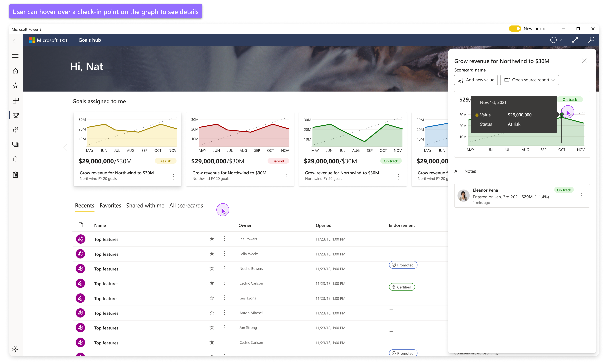The image size is (608, 364).
Task: Open the hamburger navigation menu
Action: (x=15, y=56)
